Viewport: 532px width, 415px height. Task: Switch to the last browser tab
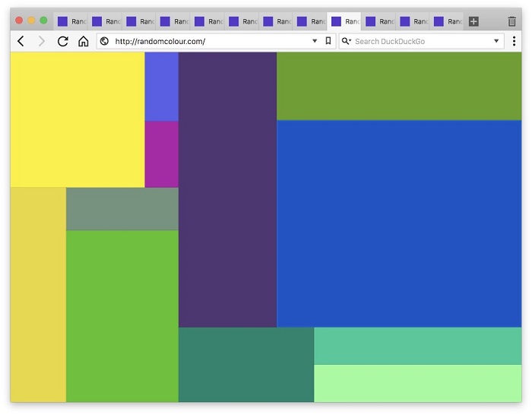point(448,21)
